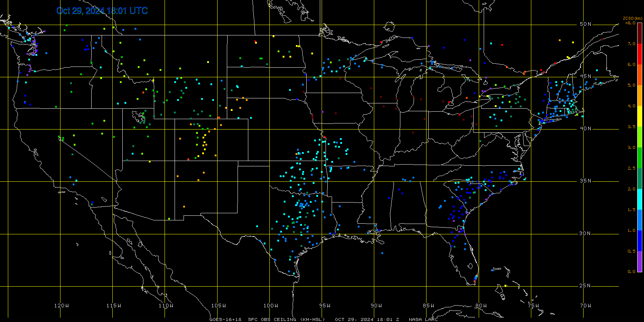Click the 'Oct 29, 2024 18:01 UTC' timestamp

click(x=102, y=11)
